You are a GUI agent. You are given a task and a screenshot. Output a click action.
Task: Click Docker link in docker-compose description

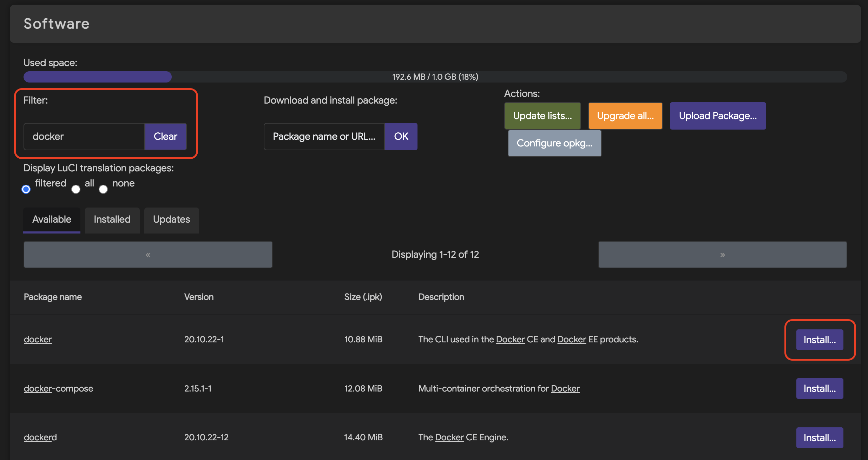click(565, 388)
